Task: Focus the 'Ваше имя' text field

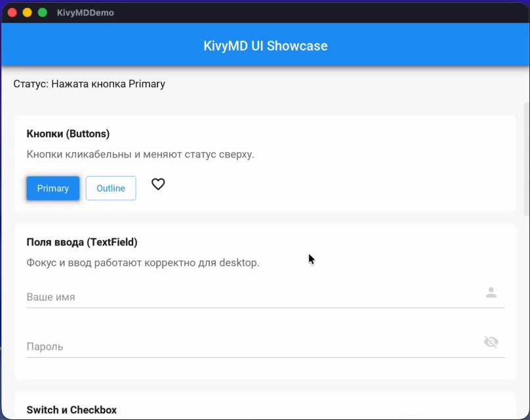Action: click(249, 297)
